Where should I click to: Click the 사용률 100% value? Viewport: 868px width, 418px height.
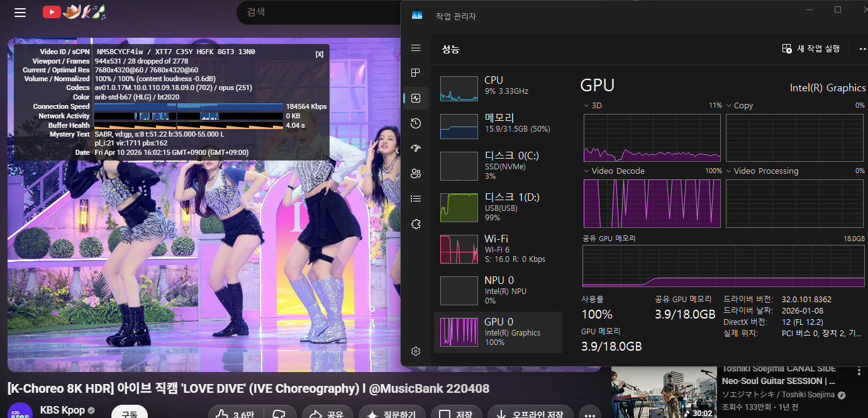(x=597, y=314)
